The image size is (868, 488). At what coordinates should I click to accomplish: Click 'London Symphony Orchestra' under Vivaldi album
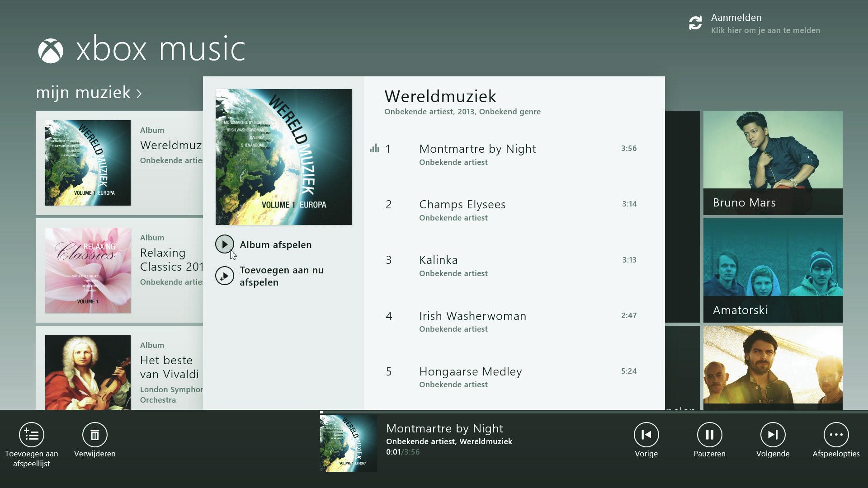coord(171,394)
